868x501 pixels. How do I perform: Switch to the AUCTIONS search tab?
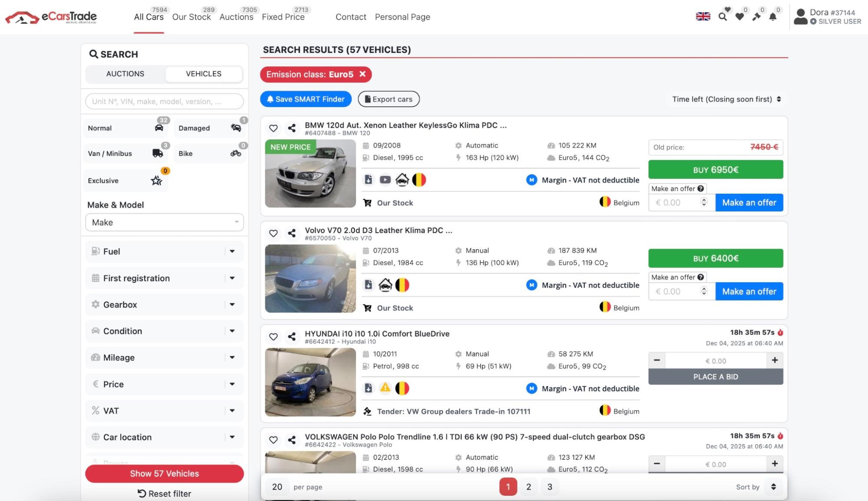pyautogui.click(x=125, y=74)
